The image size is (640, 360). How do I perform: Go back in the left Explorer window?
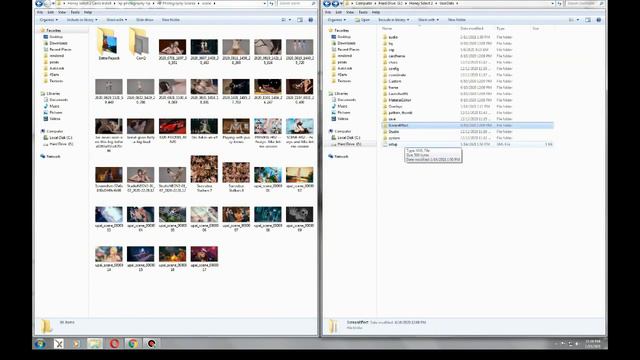pos(39,3)
